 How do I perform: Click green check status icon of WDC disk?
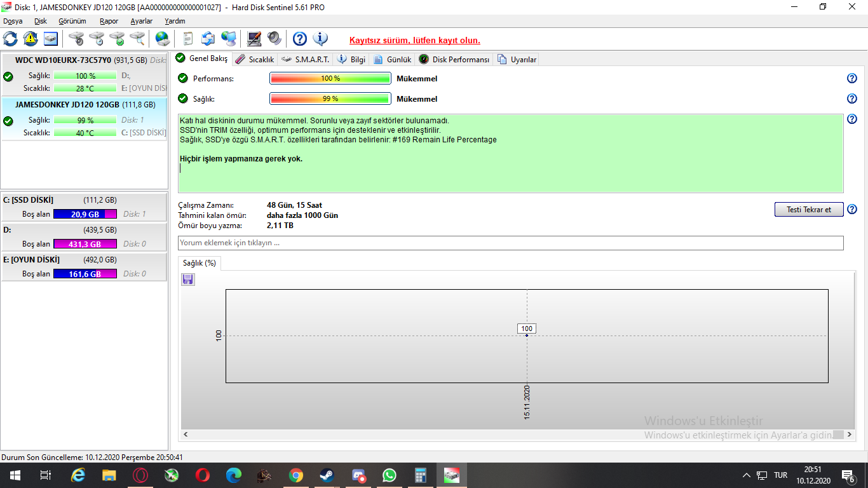pyautogui.click(x=8, y=76)
